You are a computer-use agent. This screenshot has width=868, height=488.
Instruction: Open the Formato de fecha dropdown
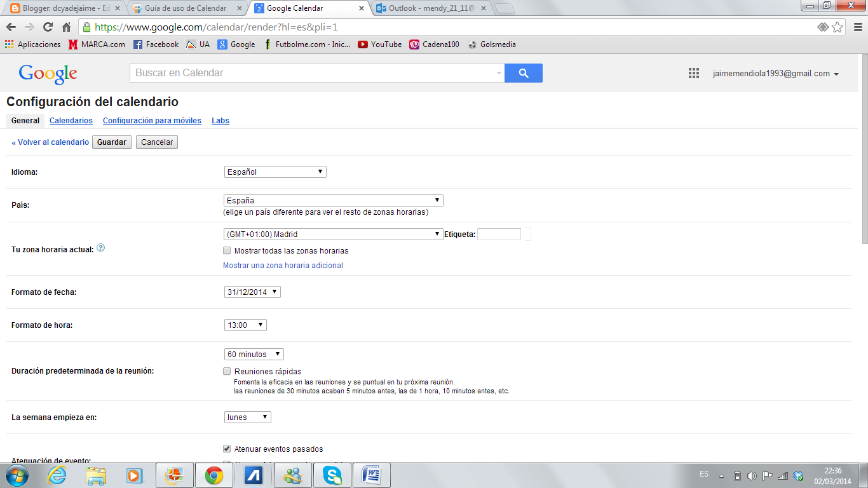click(252, 292)
